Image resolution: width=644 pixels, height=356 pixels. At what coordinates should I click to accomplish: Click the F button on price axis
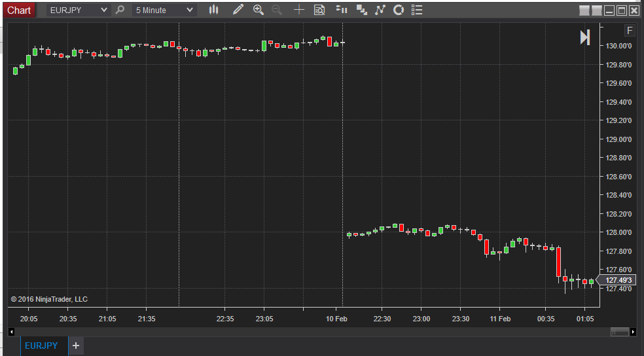pyautogui.click(x=630, y=31)
